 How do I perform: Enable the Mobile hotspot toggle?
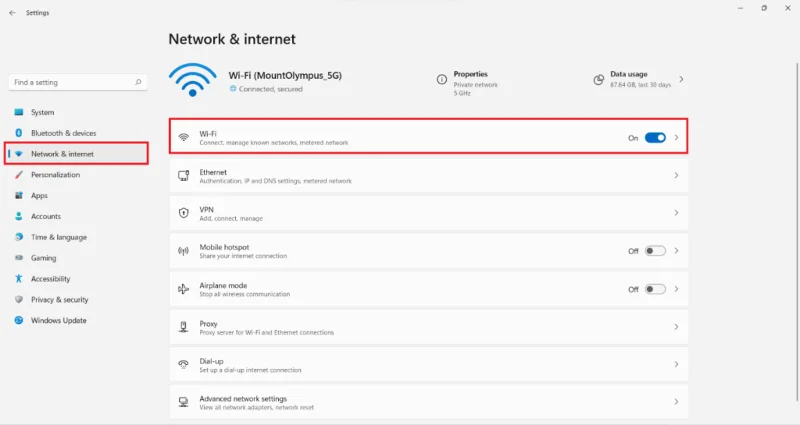tap(655, 251)
